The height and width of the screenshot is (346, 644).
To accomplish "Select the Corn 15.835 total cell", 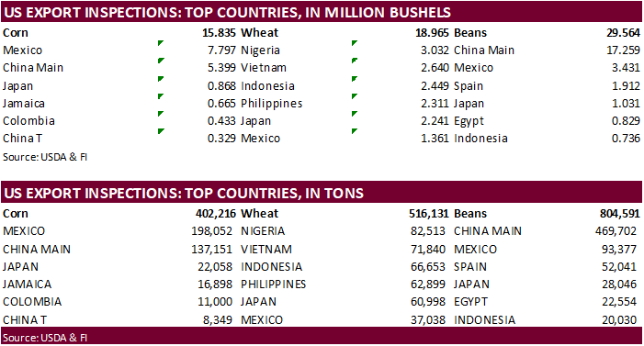I will tap(219, 33).
